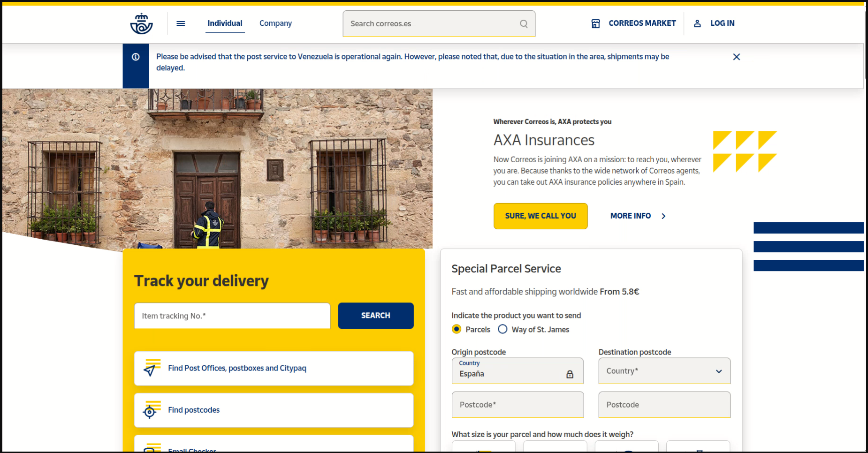Click the locked España country field
This screenshot has height=453, width=868.
point(518,371)
